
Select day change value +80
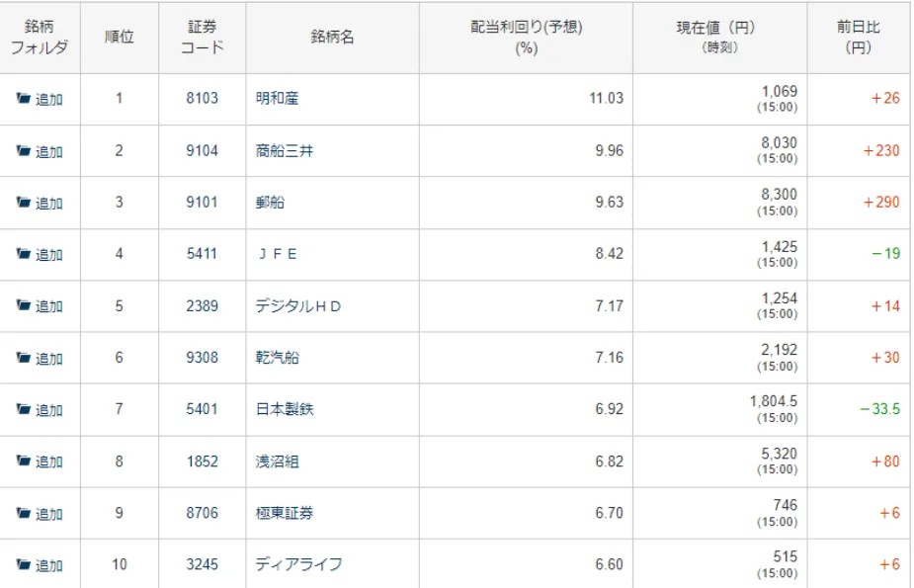[x=885, y=462]
